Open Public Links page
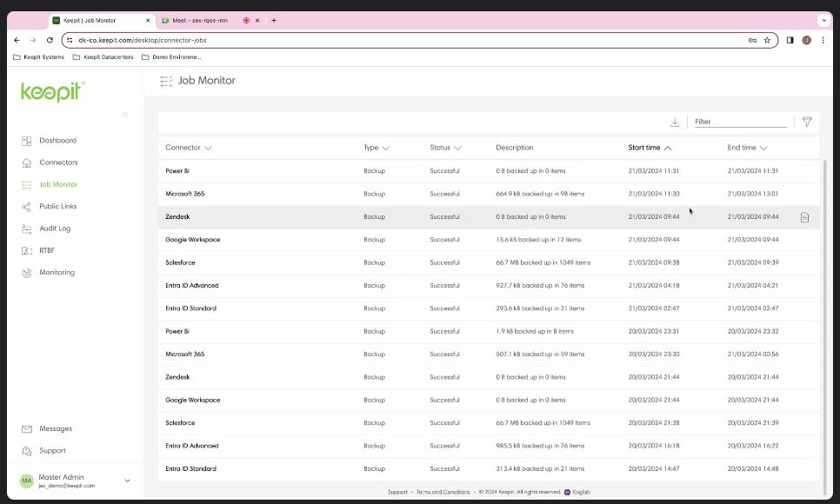 click(57, 207)
